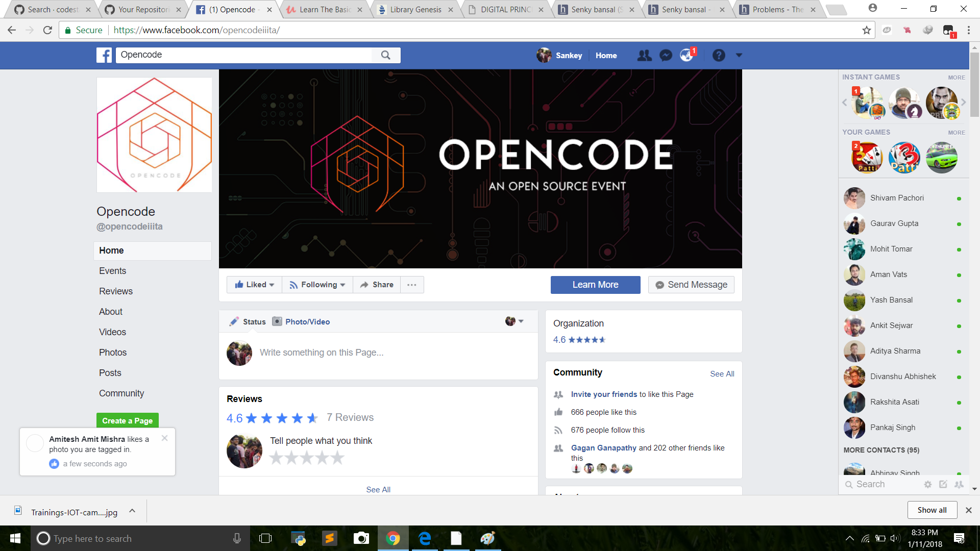
Task: Open the downloaded Trainings-IOT file chevron
Action: [132, 511]
